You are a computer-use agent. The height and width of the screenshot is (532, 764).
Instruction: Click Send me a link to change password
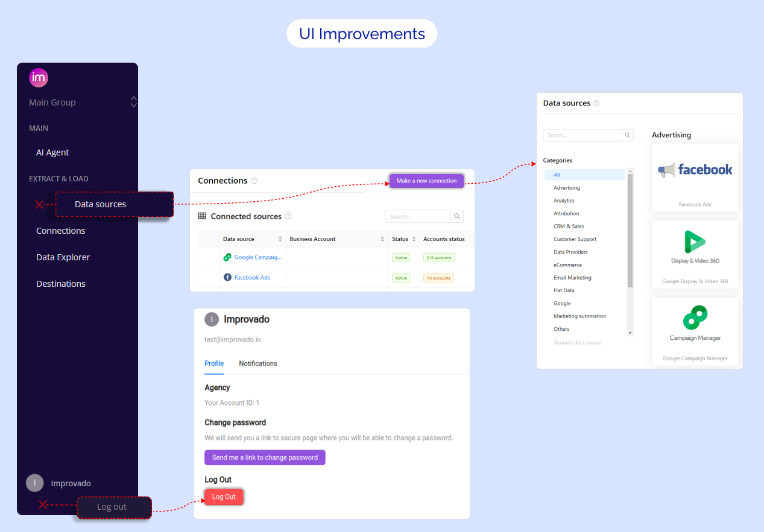coord(265,457)
